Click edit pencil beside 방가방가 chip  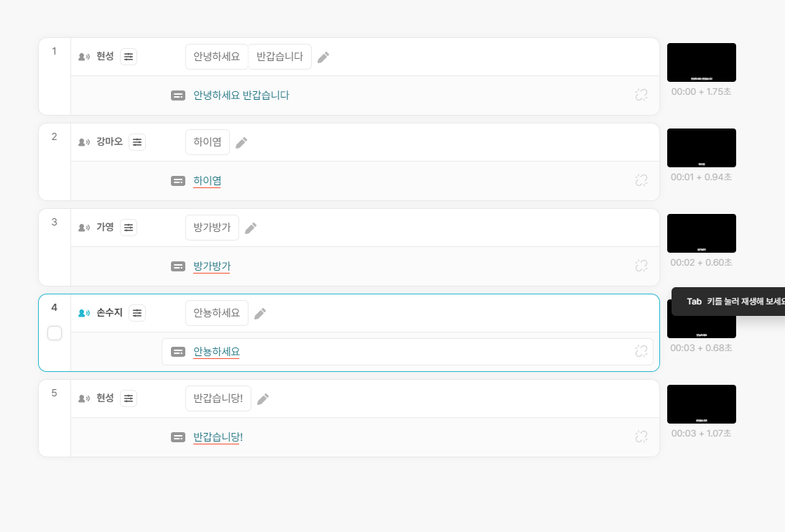(x=251, y=228)
